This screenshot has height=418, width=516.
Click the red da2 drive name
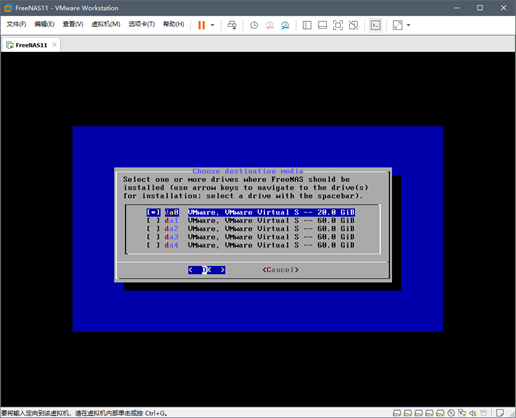(x=171, y=229)
